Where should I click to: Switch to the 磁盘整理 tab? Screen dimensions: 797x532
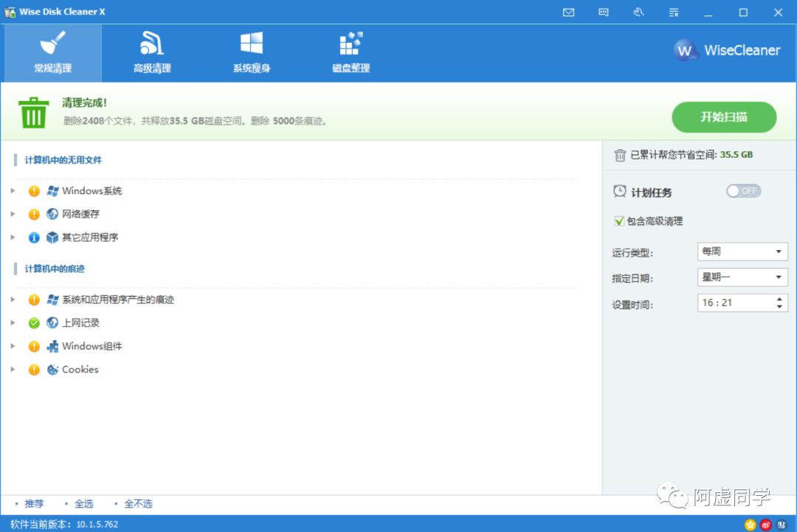[x=351, y=53]
